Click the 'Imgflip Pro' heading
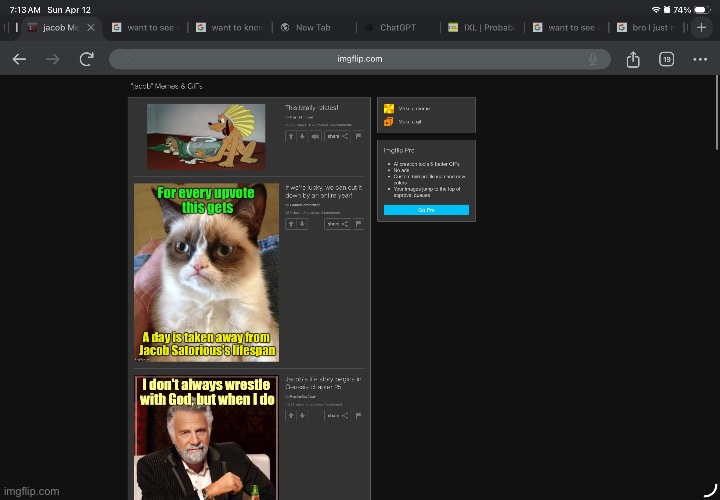 [x=399, y=150]
